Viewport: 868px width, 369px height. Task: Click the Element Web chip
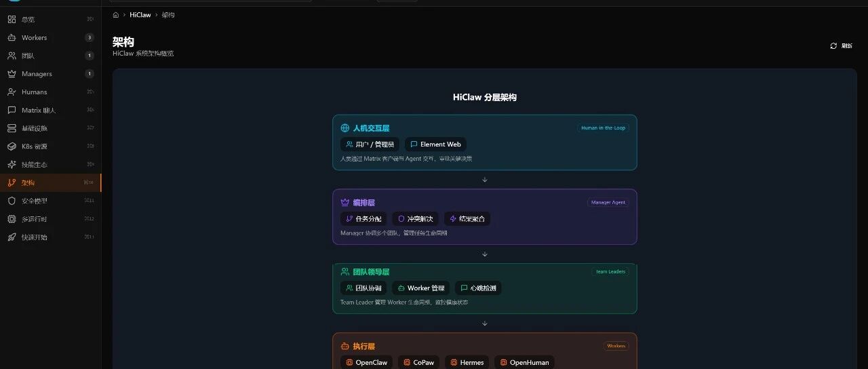coord(435,144)
